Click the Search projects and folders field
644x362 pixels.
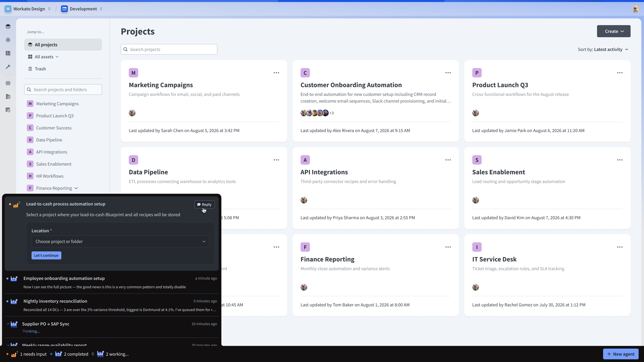pos(63,89)
